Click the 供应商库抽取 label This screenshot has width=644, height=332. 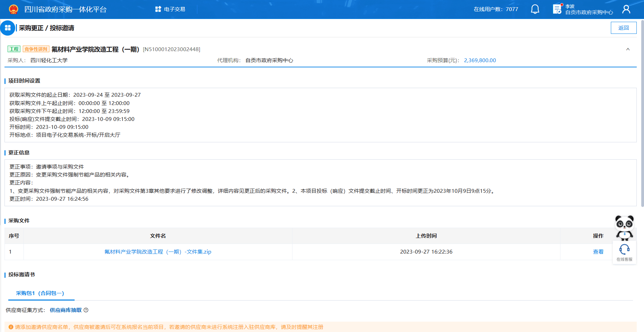click(x=66, y=310)
